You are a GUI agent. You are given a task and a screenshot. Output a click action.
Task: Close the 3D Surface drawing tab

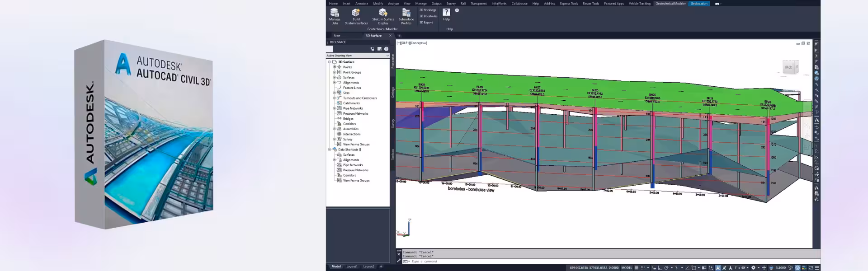click(x=390, y=36)
